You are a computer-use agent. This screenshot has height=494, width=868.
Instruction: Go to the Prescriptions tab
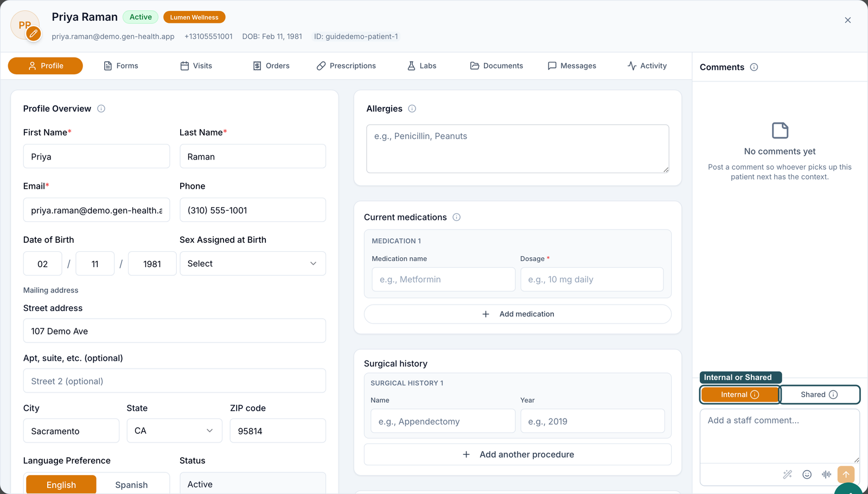click(x=346, y=66)
